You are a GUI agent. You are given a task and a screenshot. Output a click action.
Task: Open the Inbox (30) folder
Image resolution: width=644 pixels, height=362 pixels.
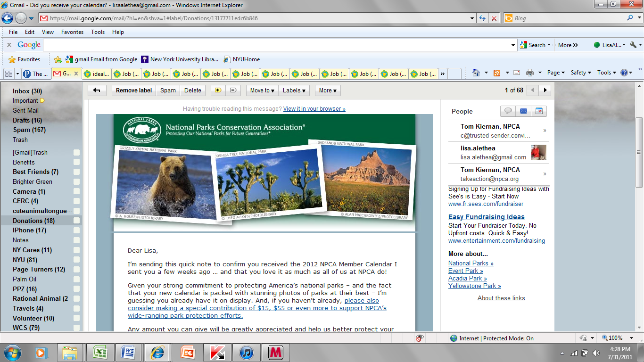pos(27,91)
